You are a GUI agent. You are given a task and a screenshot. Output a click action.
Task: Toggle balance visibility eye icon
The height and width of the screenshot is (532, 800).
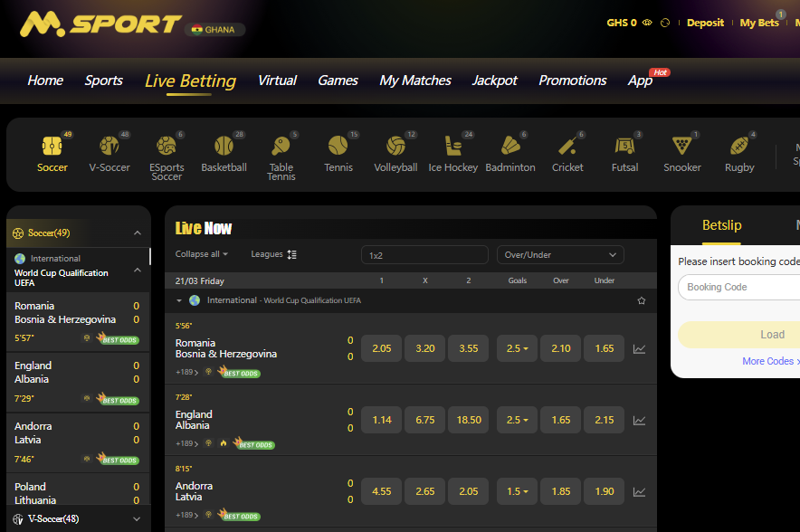coord(647,23)
